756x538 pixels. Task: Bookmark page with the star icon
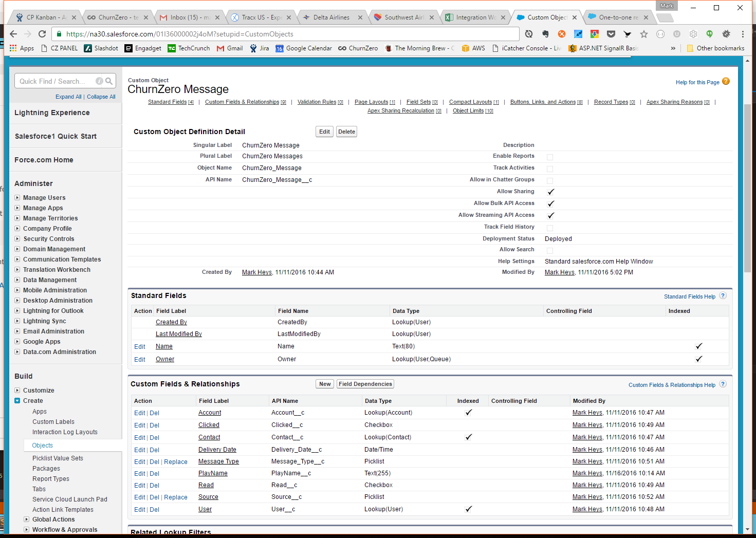point(644,34)
